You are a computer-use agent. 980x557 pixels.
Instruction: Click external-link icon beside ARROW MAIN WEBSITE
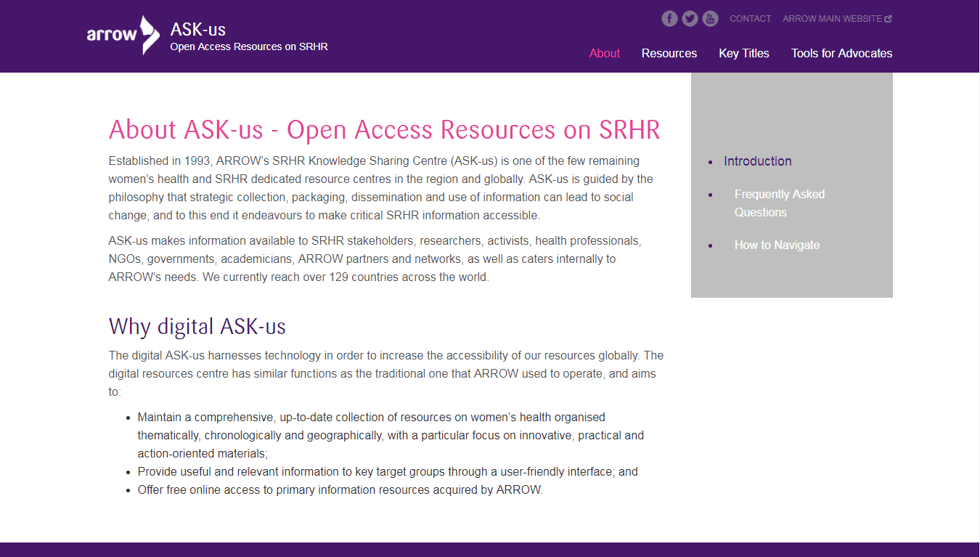(889, 19)
